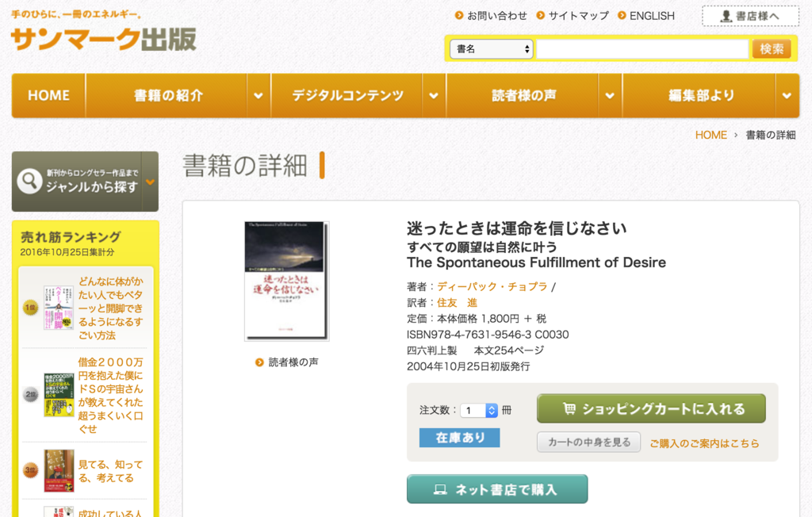Click the 定価:本体価格 1,800円 + 税 text

coord(477,319)
